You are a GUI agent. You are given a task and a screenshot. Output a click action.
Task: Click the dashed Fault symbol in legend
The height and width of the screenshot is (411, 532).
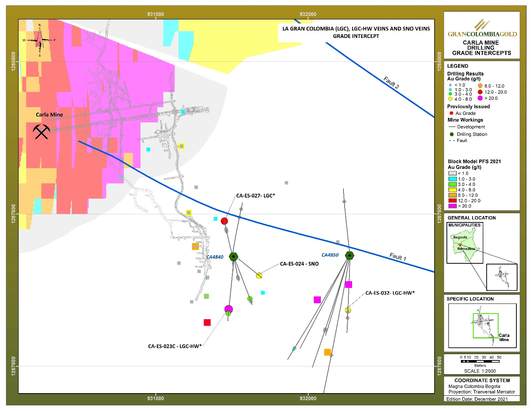pyautogui.click(x=452, y=141)
